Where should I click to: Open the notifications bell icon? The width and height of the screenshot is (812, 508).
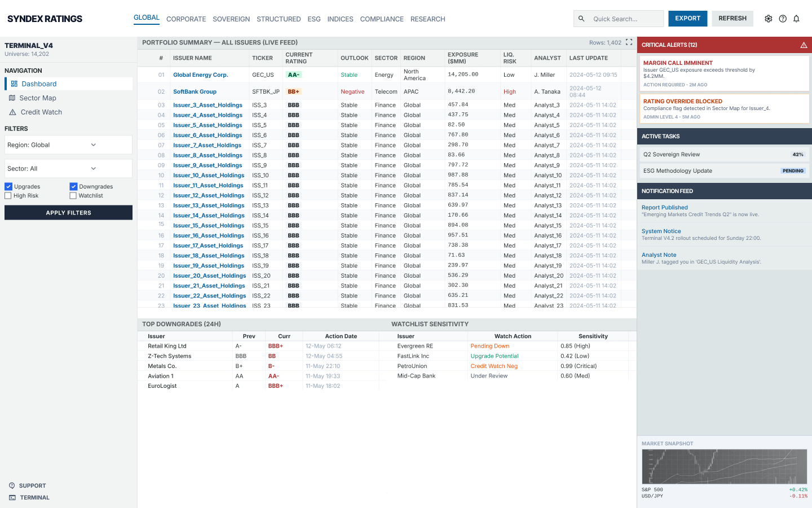point(796,19)
